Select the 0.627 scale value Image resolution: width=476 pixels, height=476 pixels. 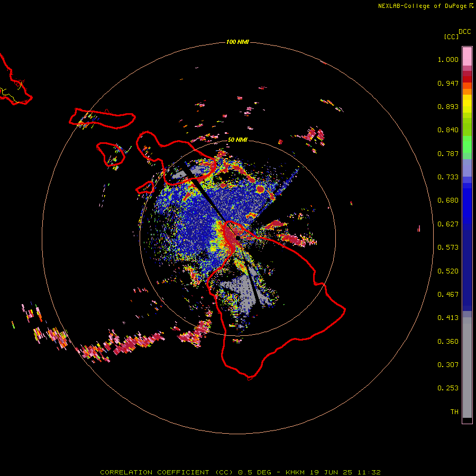[448, 224]
